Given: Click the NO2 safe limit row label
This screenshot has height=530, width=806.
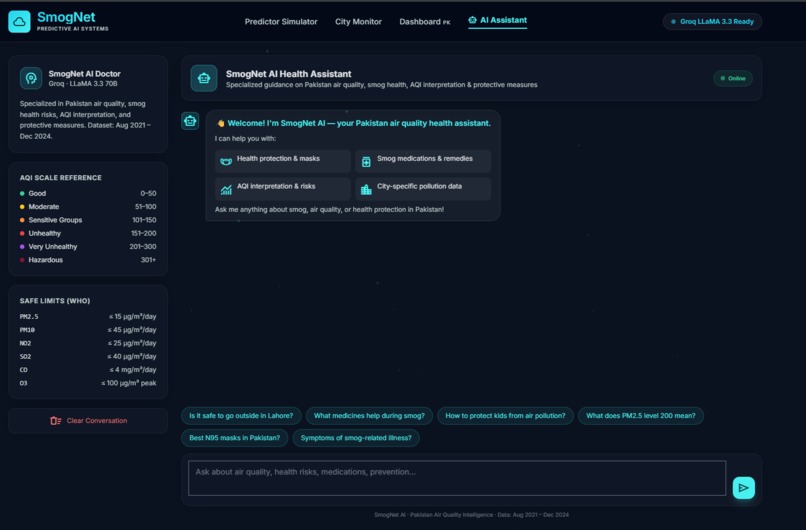Looking at the screenshot, I should pos(25,343).
